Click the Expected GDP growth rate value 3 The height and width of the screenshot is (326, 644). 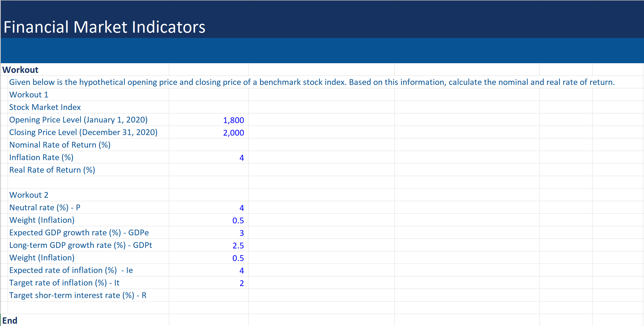pos(241,233)
